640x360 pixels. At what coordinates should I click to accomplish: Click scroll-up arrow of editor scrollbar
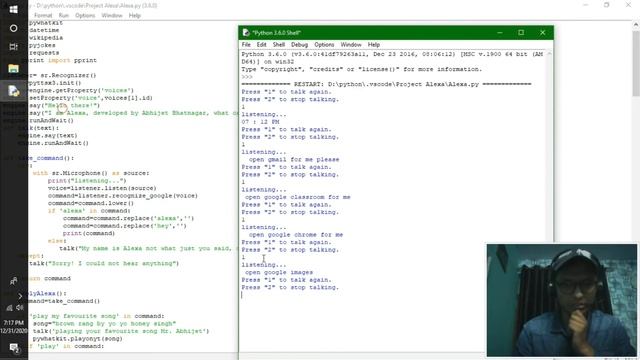pyautogui.click(x=636, y=25)
